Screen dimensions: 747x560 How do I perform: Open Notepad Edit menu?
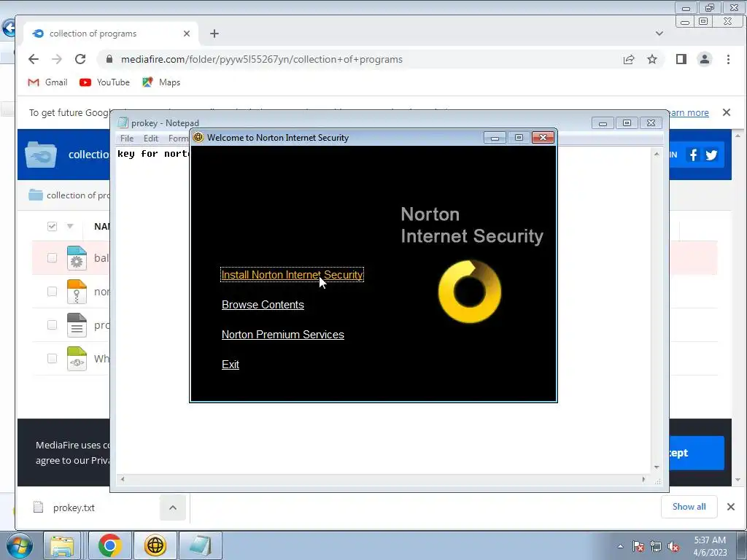[150, 138]
